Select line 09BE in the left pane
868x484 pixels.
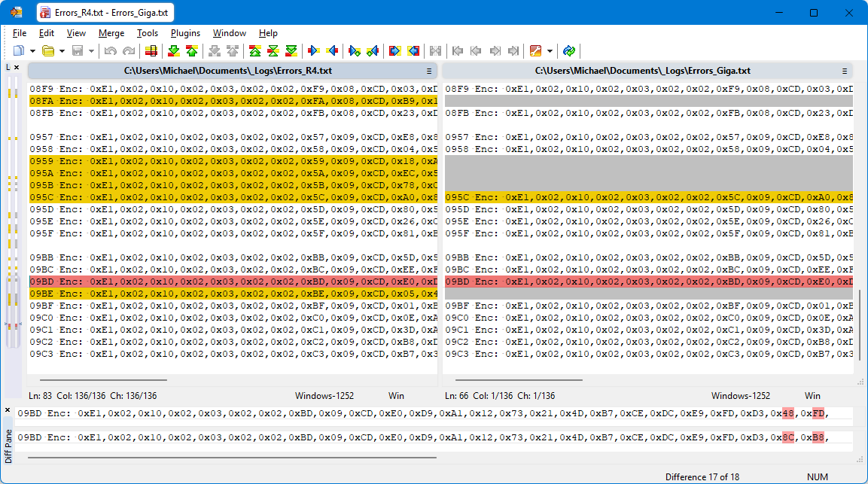pos(233,294)
